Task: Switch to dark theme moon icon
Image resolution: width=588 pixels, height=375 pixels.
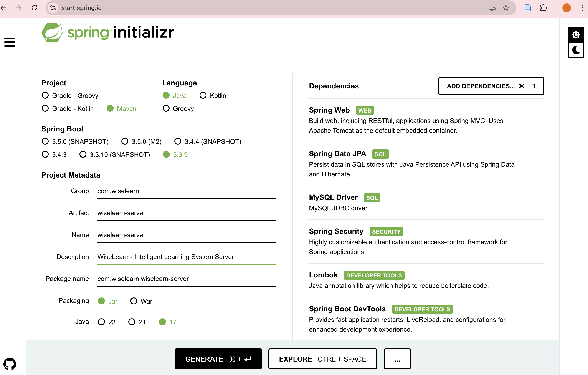Action: [576, 50]
